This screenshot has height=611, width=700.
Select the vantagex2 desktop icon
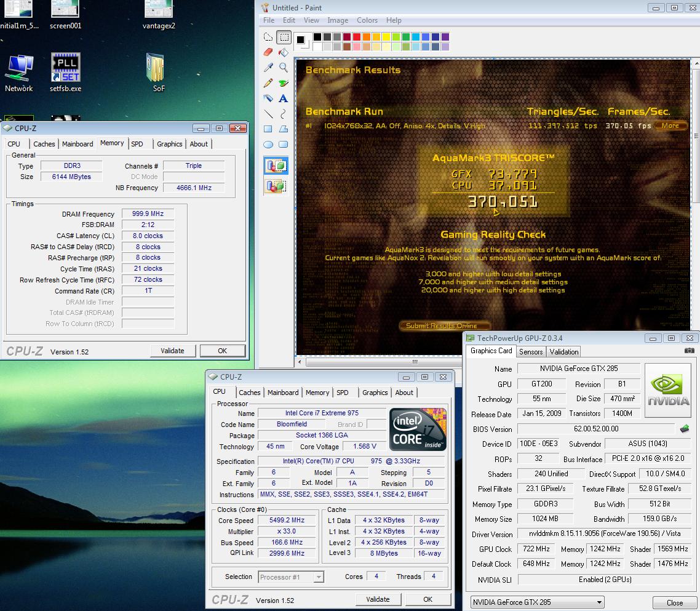tap(159, 15)
